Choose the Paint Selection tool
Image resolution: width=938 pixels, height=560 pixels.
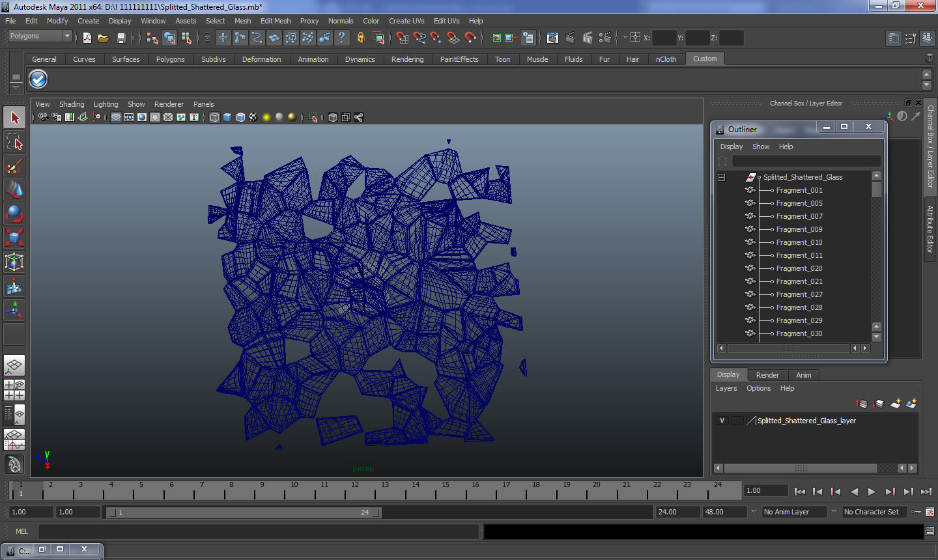pyautogui.click(x=14, y=166)
